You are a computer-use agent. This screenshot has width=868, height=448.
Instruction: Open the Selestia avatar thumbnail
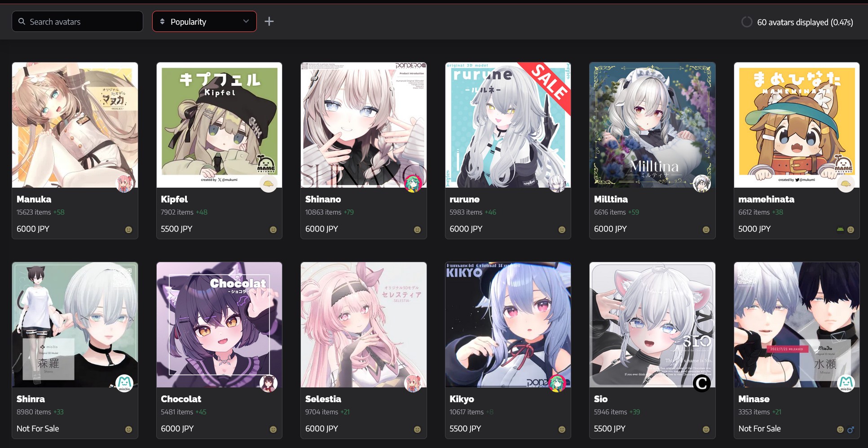tap(364, 325)
